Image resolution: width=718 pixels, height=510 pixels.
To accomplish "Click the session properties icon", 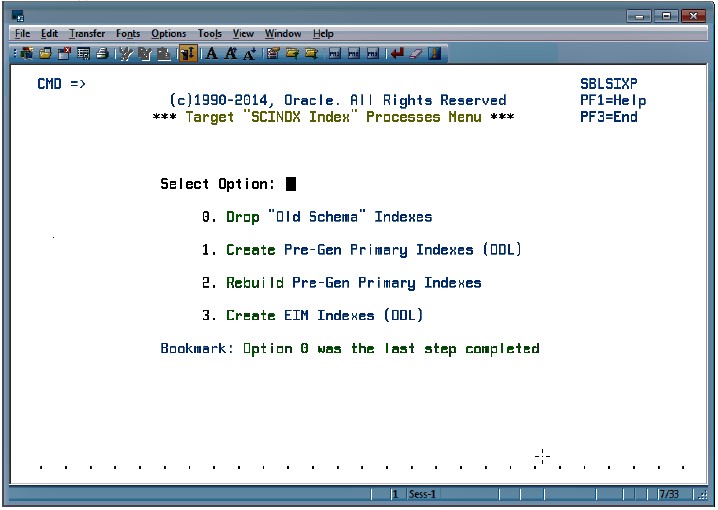I will point(273,54).
